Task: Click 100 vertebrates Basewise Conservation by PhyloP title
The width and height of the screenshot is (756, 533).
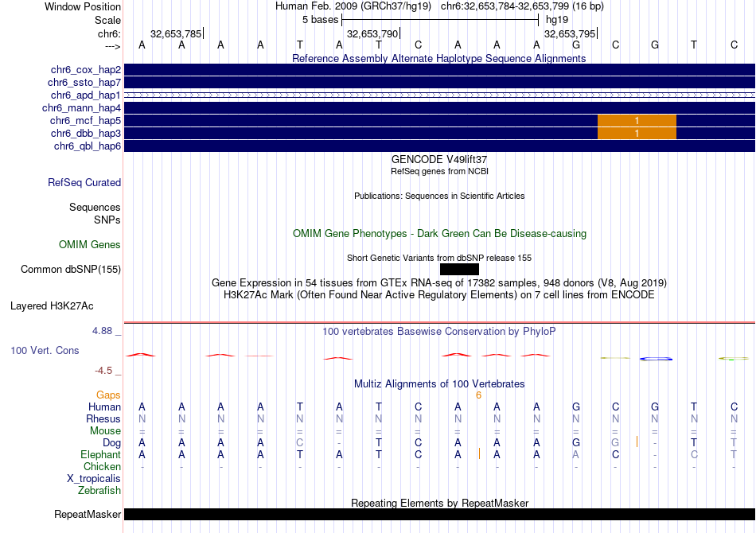Action: pos(439,332)
